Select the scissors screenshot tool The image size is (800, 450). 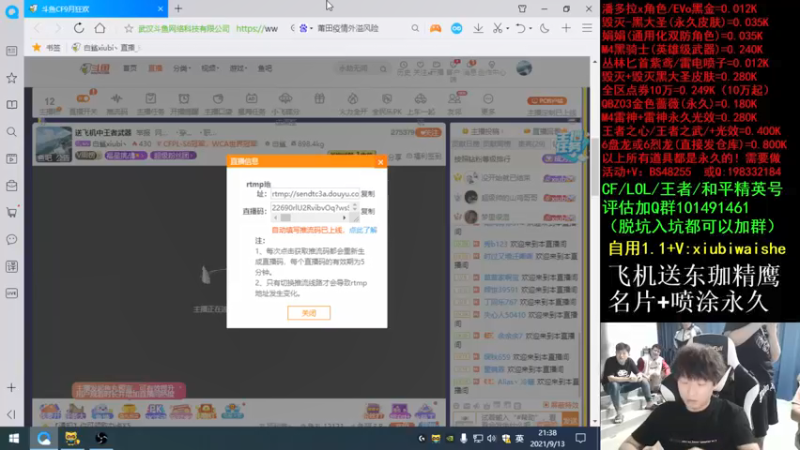tap(497, 29)
